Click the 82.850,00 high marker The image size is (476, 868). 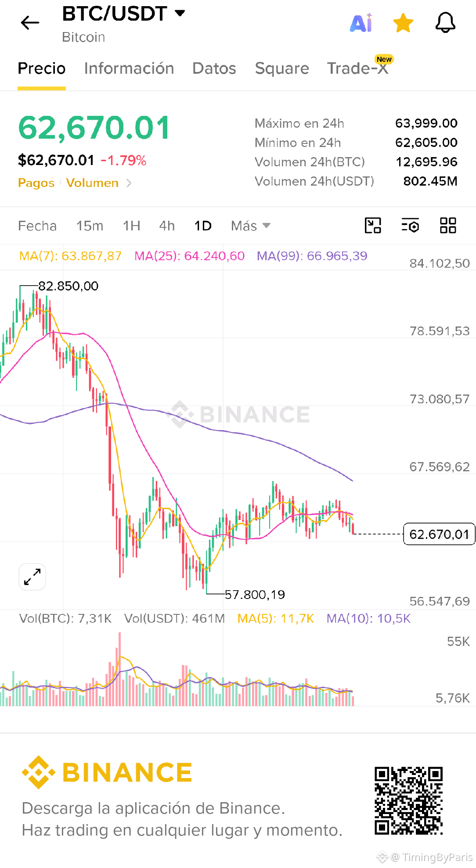pyautogui.click(x=68, y=286)
